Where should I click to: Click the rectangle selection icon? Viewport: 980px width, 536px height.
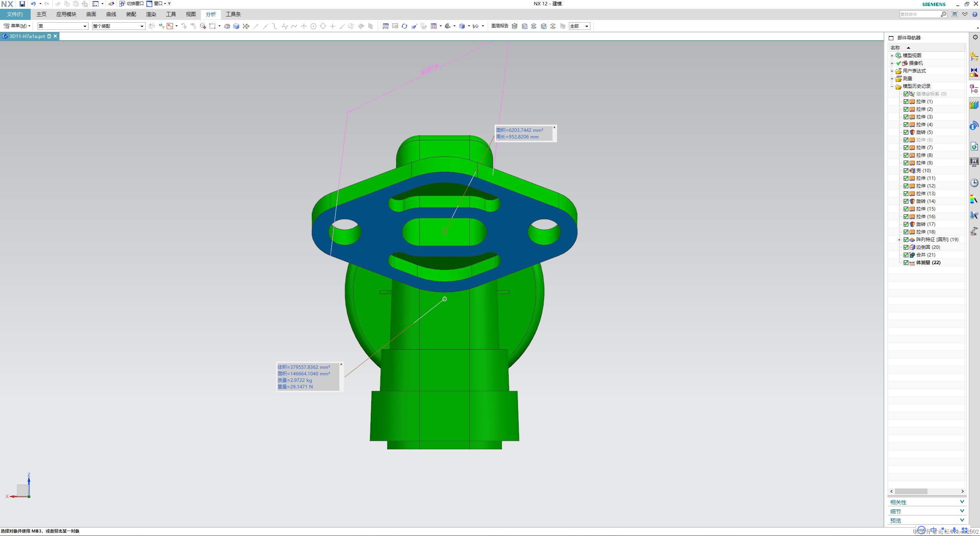(x=212, y=26)
